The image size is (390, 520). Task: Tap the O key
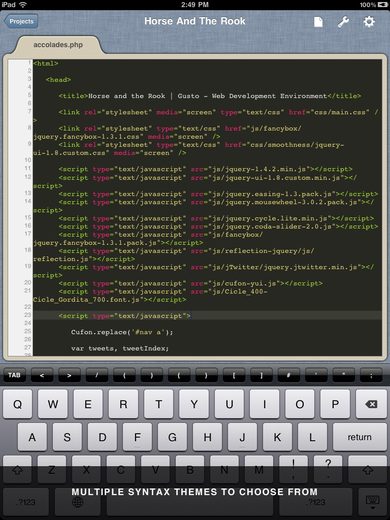tap(300, 404)
